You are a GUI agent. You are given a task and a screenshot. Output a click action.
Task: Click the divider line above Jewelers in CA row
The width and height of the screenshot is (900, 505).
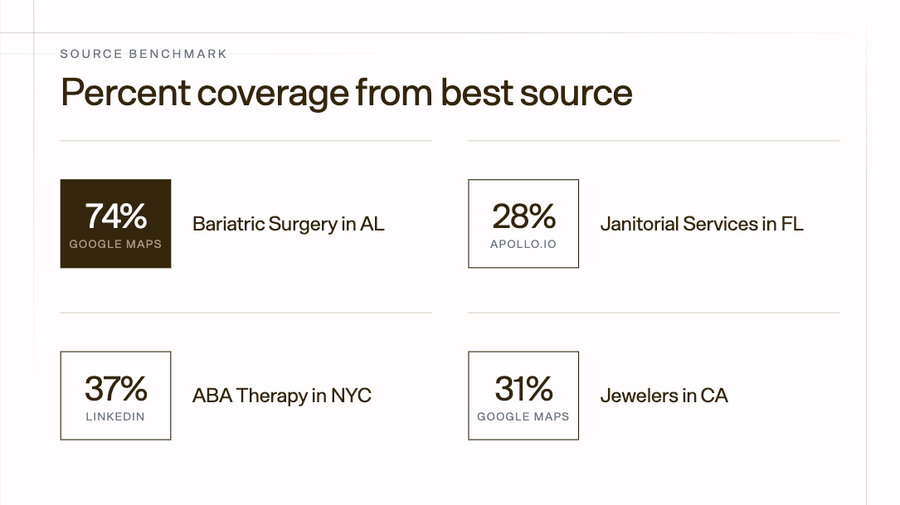coord(654,313)
